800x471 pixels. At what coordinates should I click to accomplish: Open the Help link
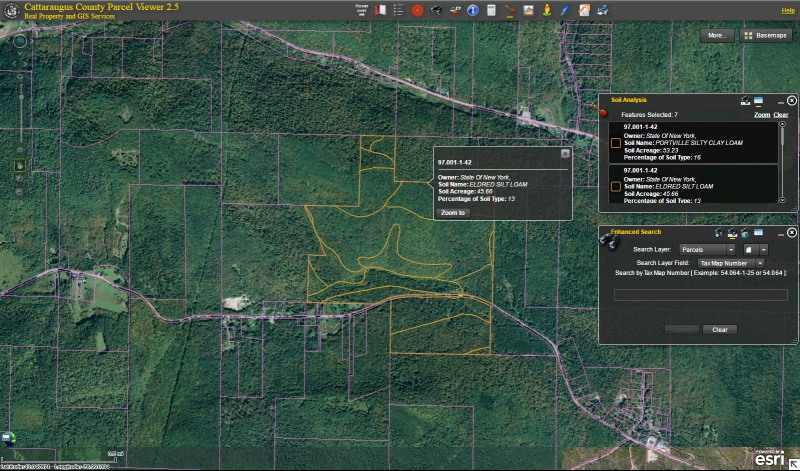(787, 10)
